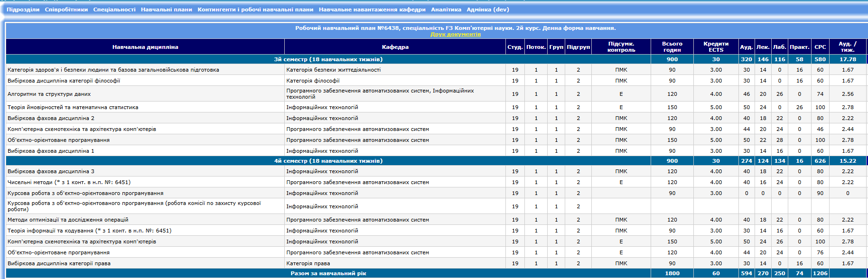868x279 pixels.
Task: Click the Навчальна дисципліна column header
Action: tap(145, 47)
